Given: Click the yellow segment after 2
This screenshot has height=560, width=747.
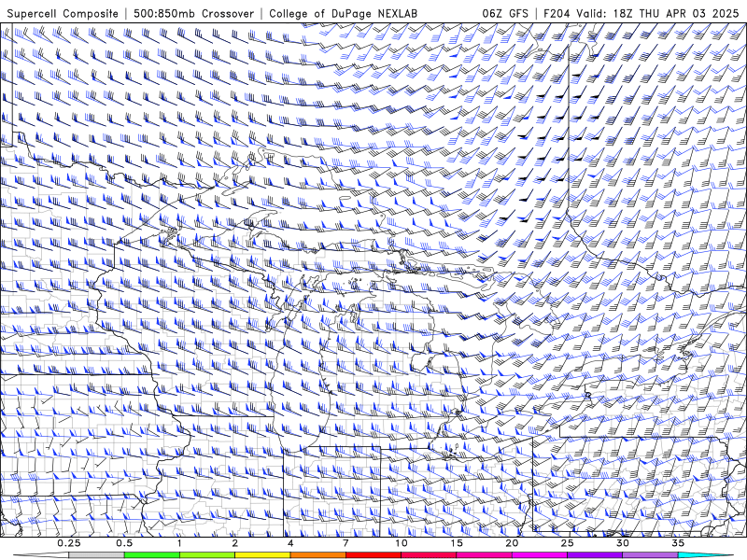Looking at the screenshot, I should click(x=262, y=555).
